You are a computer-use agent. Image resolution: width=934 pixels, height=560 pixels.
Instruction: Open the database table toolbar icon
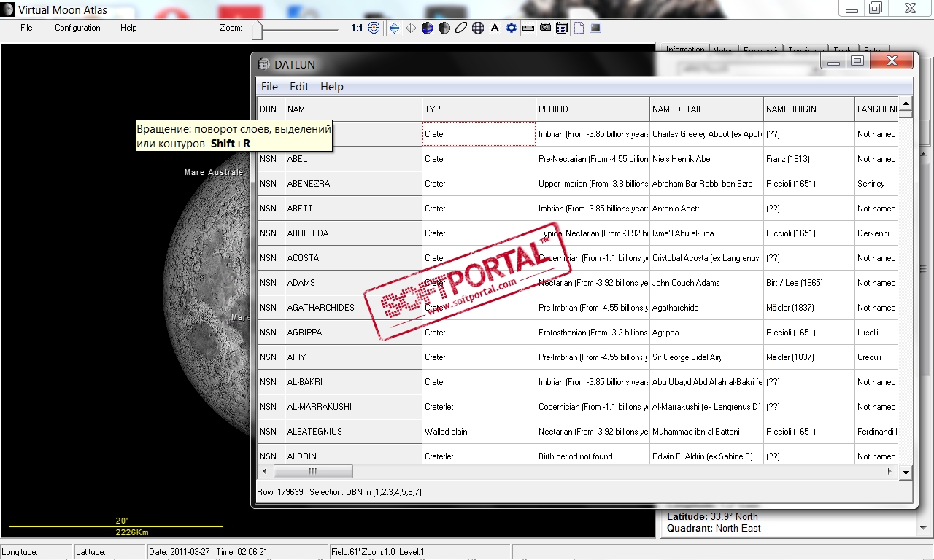click(x=562, y=28)
